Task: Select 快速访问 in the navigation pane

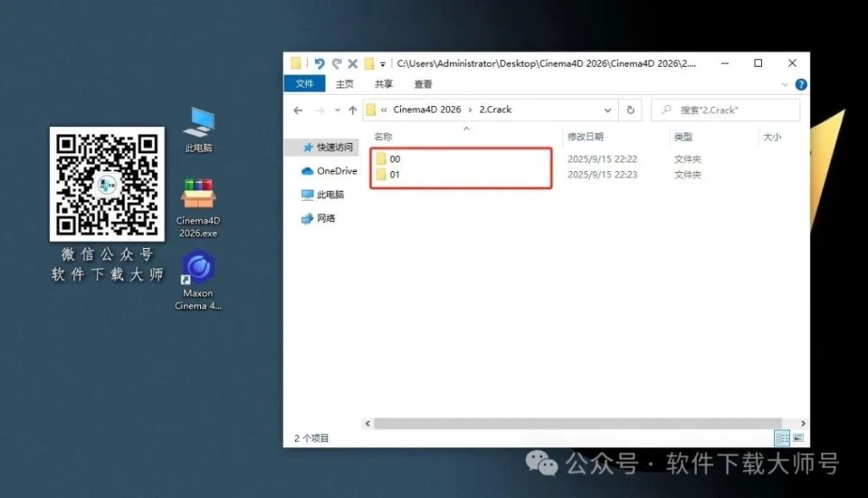Action: click(335, 147)
